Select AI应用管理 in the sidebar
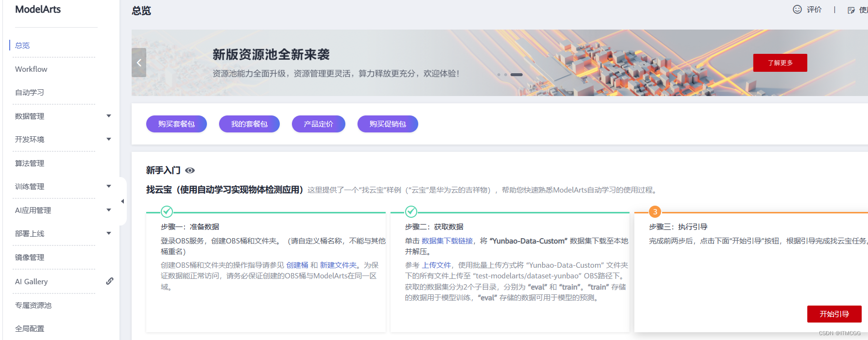Screen dimensions: 868x340 [x=33, y=210]
